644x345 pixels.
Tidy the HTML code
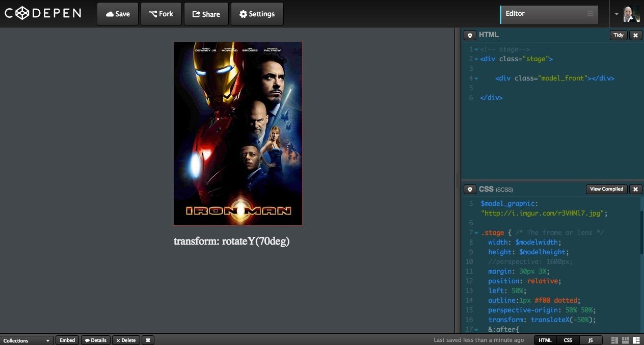619,35
